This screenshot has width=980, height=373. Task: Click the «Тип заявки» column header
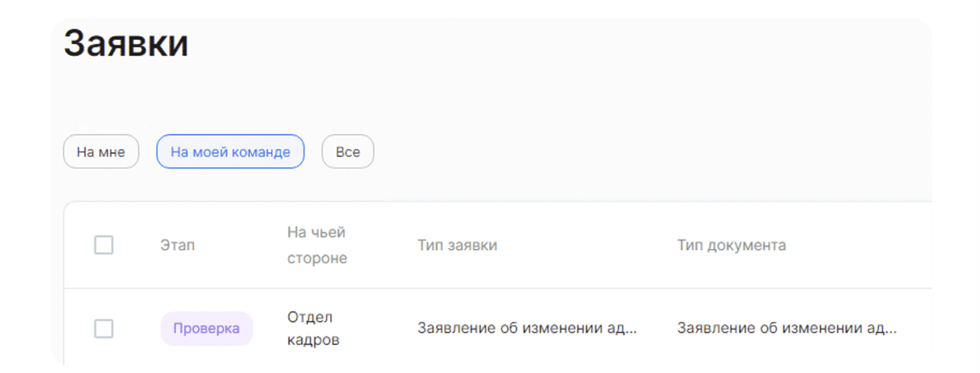[457, 245]
